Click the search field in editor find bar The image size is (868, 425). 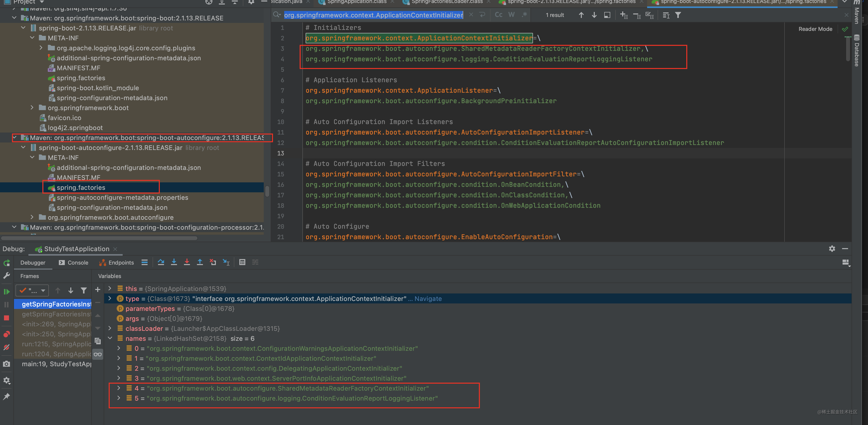click(373, 15)
